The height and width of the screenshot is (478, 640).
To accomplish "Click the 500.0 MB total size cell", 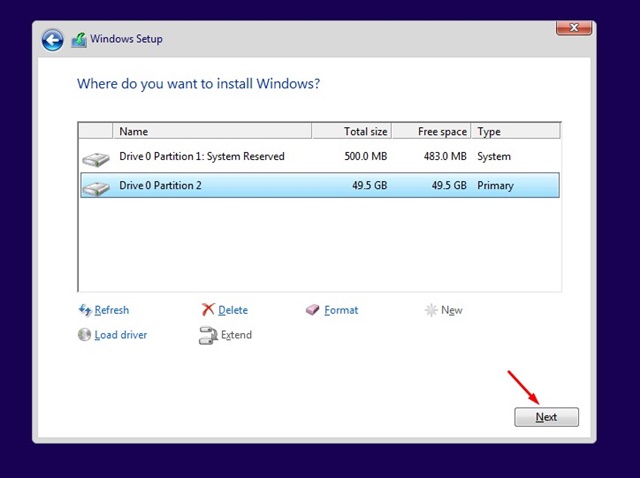I will [x=365, y=157].
